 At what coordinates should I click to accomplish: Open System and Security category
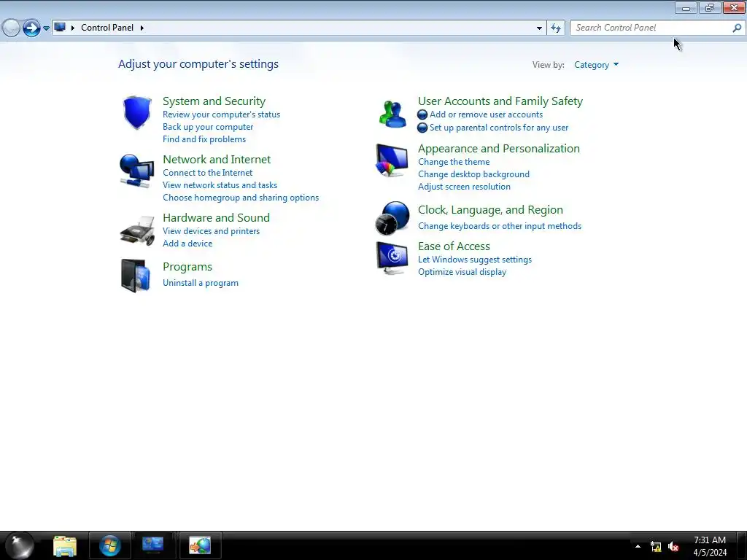click(214, 101)
